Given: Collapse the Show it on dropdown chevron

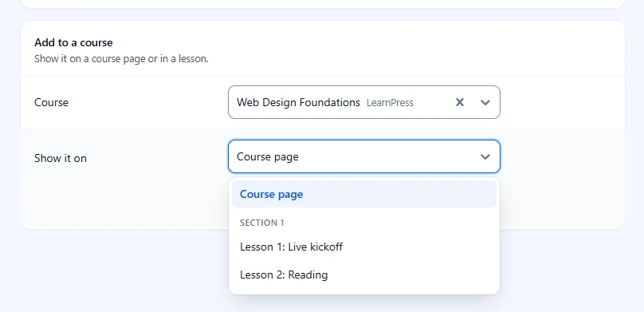Looking at the screenshot, I should (x=485, y=156).
